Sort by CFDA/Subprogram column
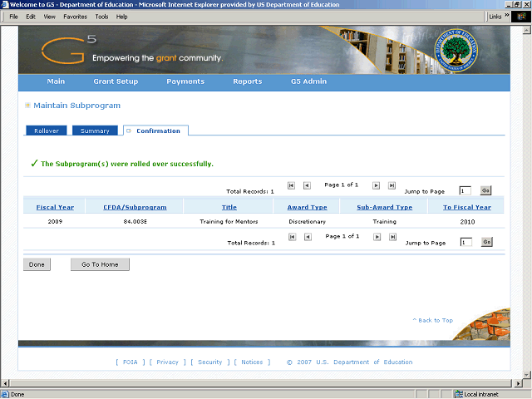The width and height of the screenshot is (532, 399). (x=135, y=207)
